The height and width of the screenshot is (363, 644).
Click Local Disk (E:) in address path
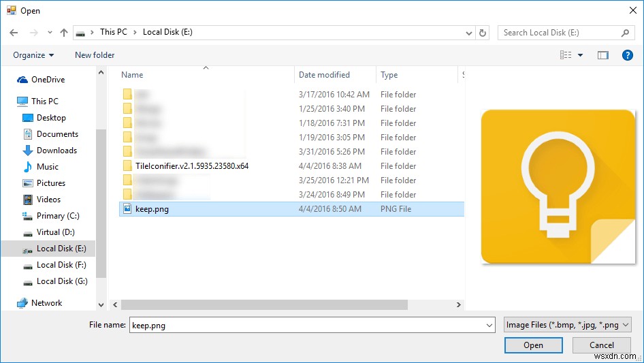click(x=167, y=32)
